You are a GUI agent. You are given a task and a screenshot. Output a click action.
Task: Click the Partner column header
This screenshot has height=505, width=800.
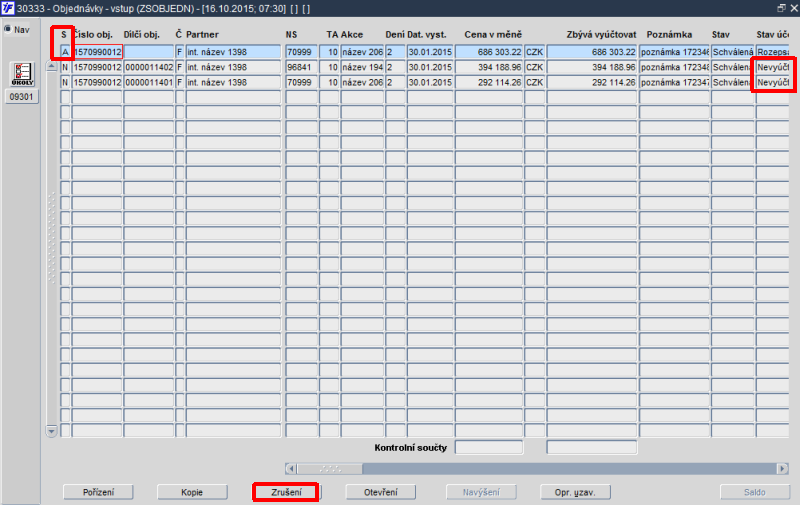click(202, 35)
